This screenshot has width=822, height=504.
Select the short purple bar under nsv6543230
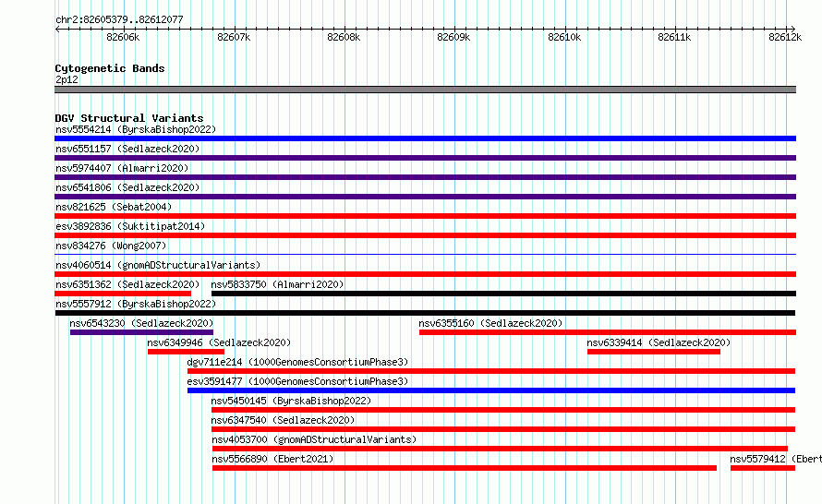141,332
